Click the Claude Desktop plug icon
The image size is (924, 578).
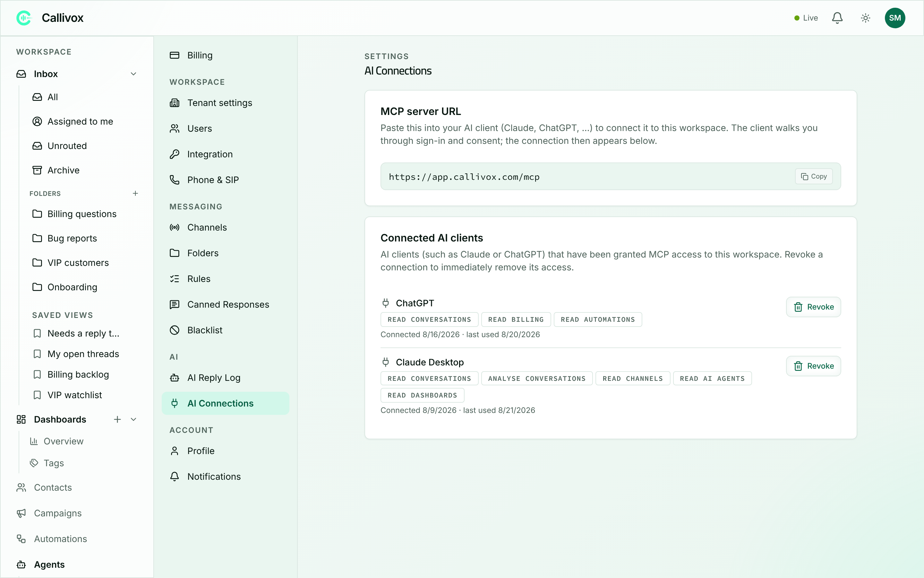tap(386, 362)
